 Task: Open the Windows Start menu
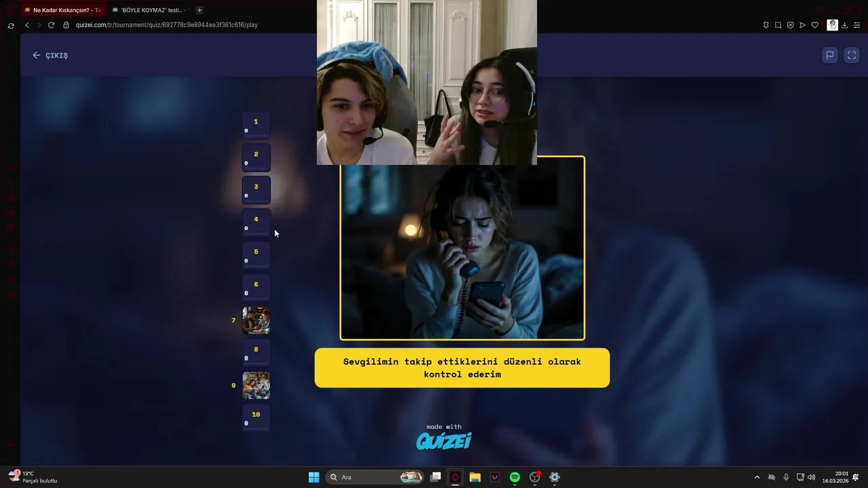314,477
